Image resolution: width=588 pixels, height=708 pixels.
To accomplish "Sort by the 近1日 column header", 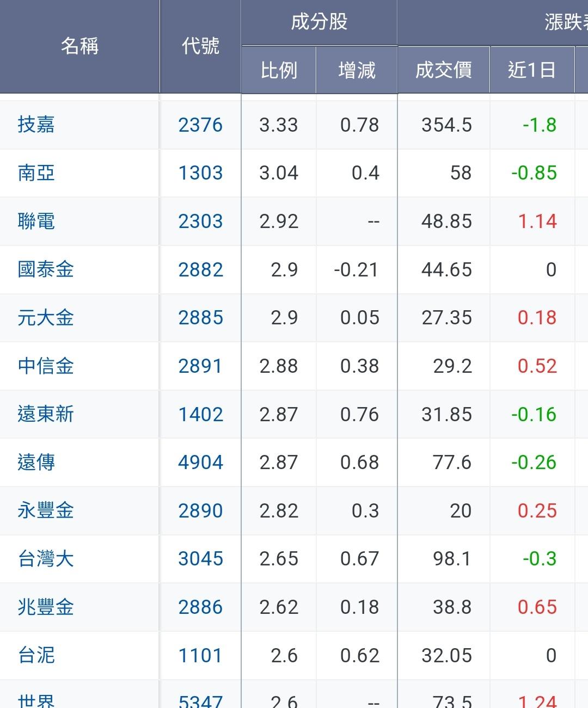I will [x=532, y=70].
